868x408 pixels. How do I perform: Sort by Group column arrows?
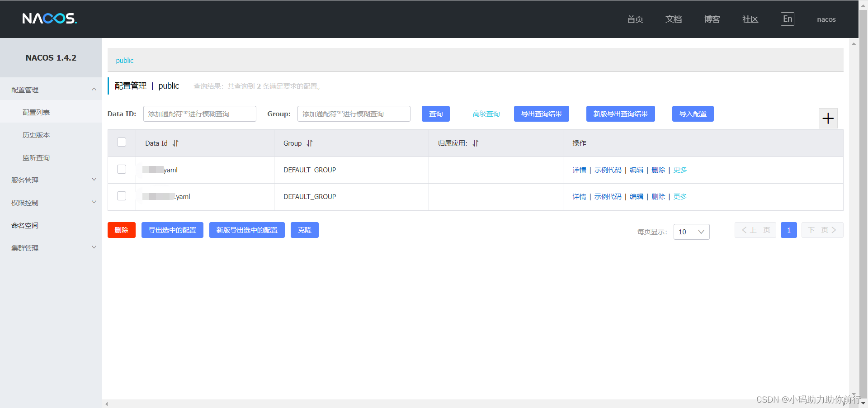pos(310,143)
